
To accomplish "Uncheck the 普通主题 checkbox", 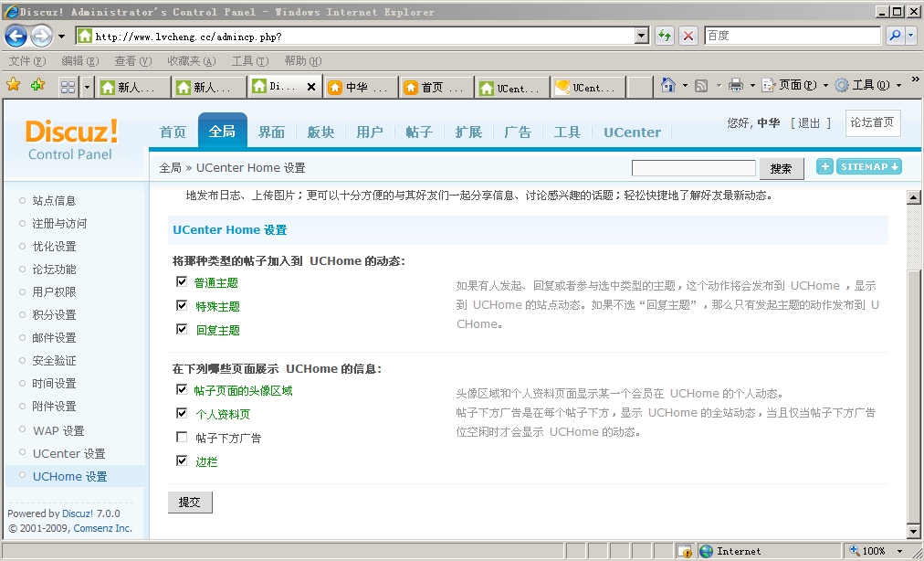I will pyautogui.click(x=182, y=281).
